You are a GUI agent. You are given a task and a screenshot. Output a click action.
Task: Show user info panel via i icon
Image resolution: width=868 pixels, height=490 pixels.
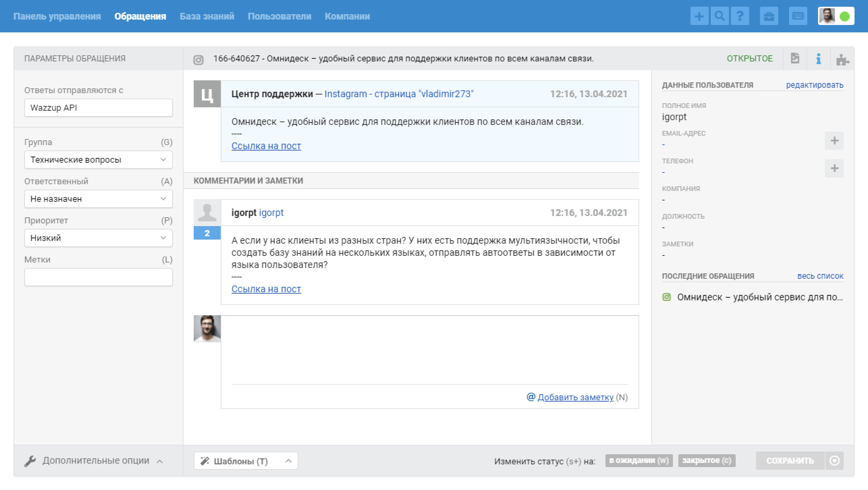(818, 59)
